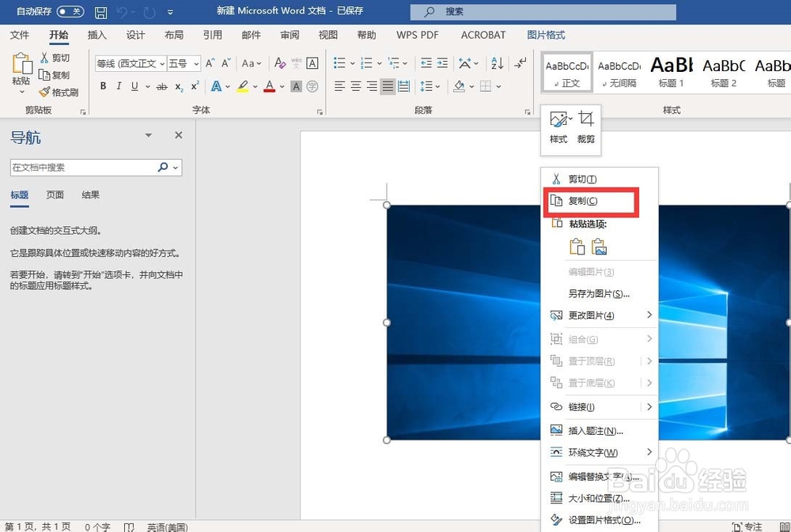Toggle the AutoSave switch
The image size is (791, 532).
(70, 11)
